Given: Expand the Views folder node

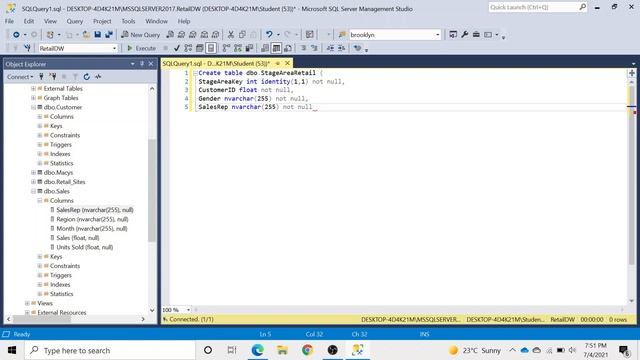Looking at the screenshot, I should 27,303.
